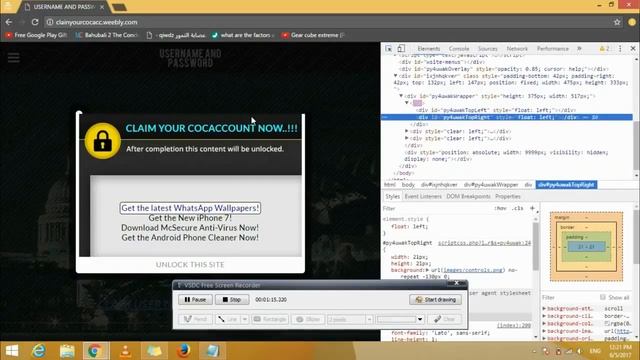Open the scriptcss.php stylesheet source link
This screenshot has width=640, height=360.
pos(484,243)
